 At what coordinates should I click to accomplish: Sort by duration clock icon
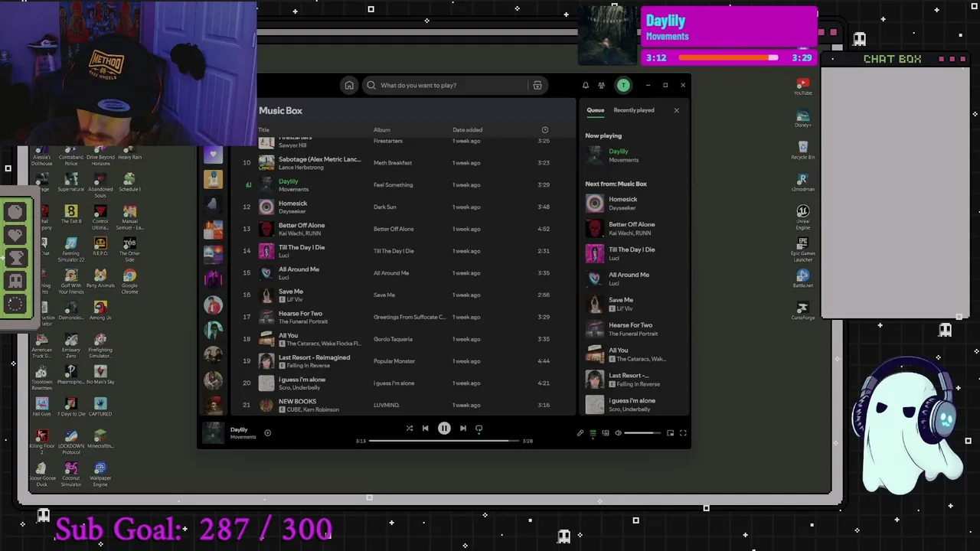click(x=545, y=130)
